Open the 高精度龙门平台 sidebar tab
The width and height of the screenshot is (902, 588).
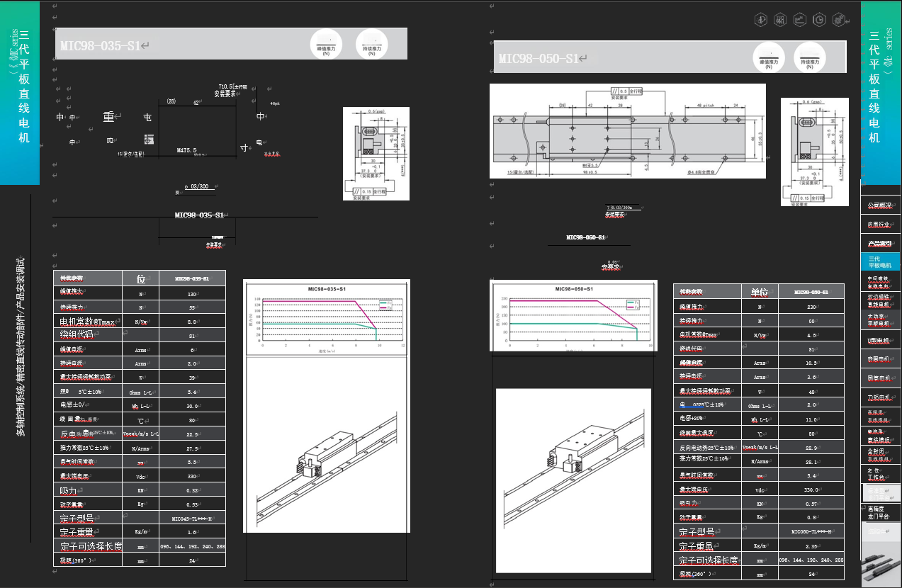[x=880, y=512]
